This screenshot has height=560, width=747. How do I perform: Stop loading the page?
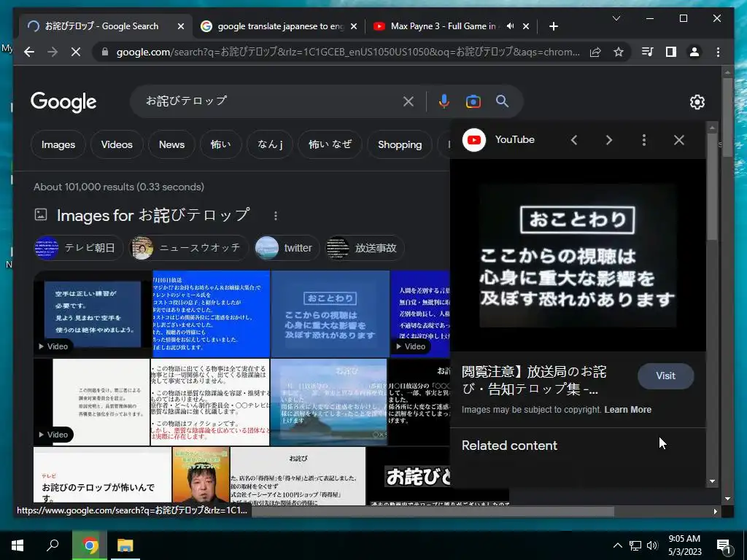76,52
